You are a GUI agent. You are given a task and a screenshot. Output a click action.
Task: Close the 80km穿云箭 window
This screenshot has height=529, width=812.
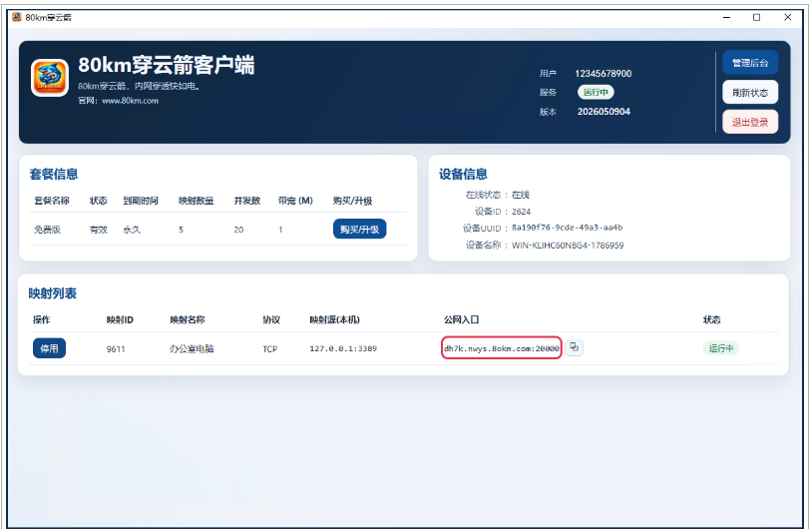(788, 17)
